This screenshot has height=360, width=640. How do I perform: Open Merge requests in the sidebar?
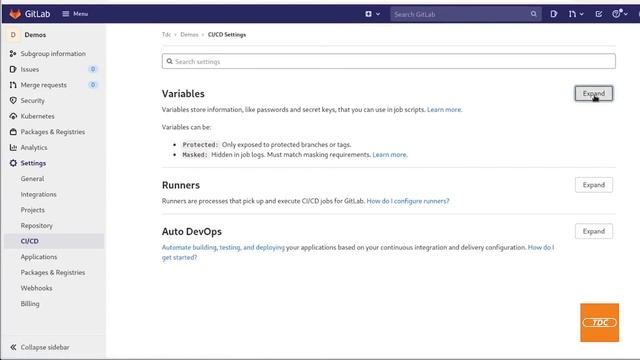(x=44, y=85)
